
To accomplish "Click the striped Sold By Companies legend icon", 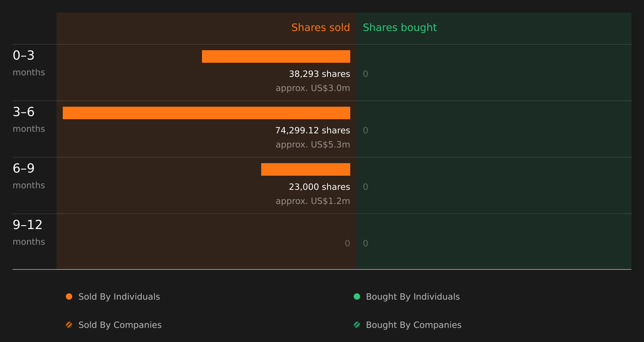I will tap(69, 325).
